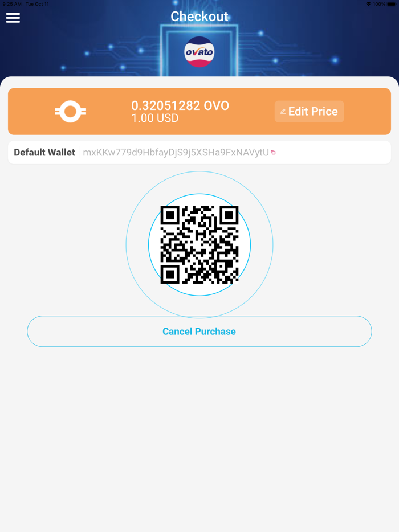Image resolution: width=399 pixels, height=532 pixels.
Task: Copy wallet address using the pink copy icon
Action: [x=274, y=153]
